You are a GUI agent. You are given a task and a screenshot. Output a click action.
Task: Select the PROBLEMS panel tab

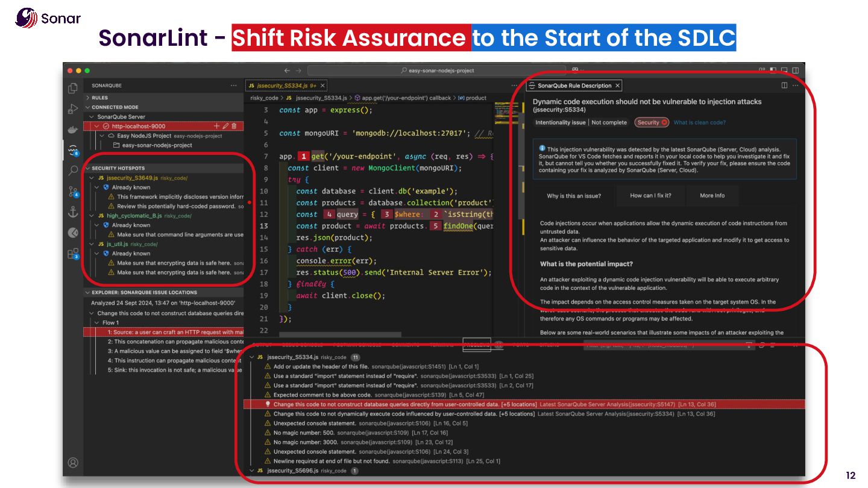coord(476,345)
